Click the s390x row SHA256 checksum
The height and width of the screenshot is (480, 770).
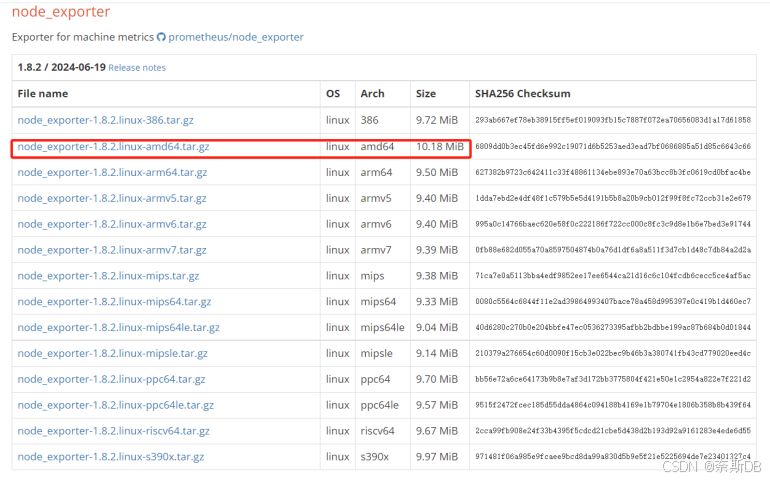tap(613, 457)
